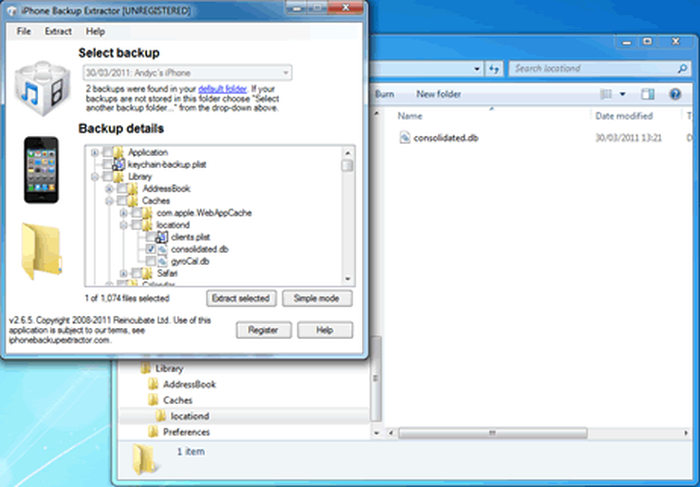
Task: Check the Application folder checkbox
Action: [108, 152]
